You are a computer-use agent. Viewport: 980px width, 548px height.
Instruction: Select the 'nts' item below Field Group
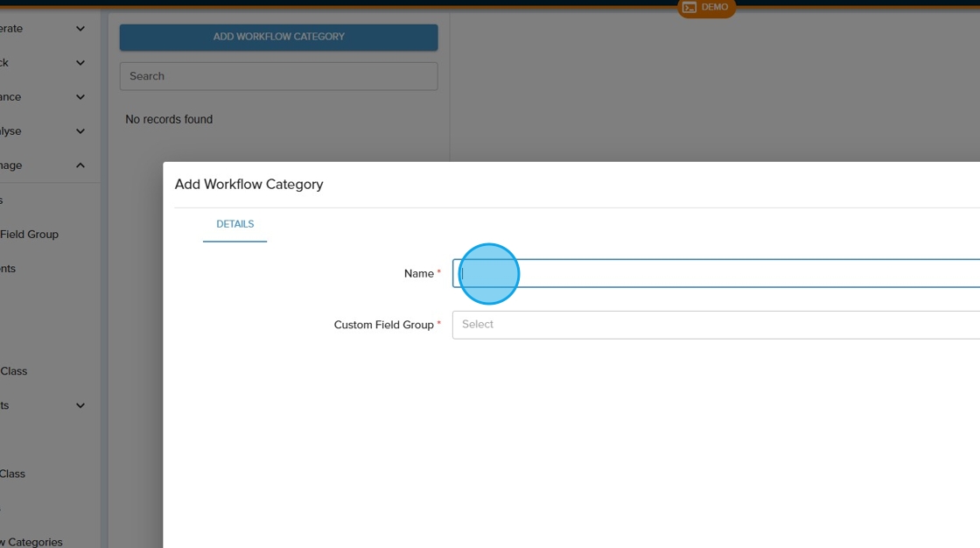9,269
